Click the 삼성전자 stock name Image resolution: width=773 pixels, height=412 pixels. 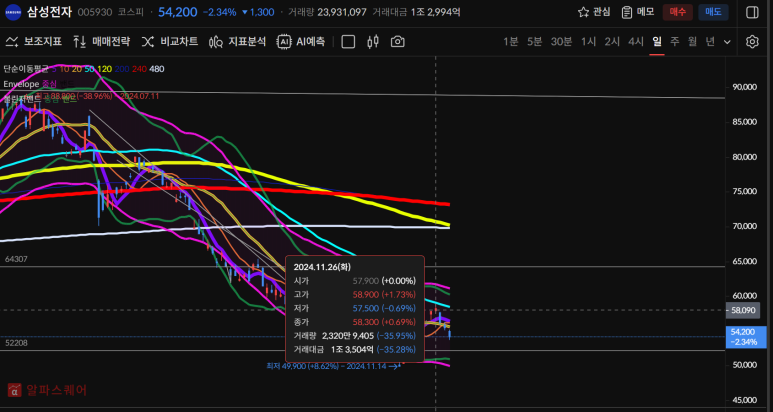pyautogui.click(x=49, y=12)
